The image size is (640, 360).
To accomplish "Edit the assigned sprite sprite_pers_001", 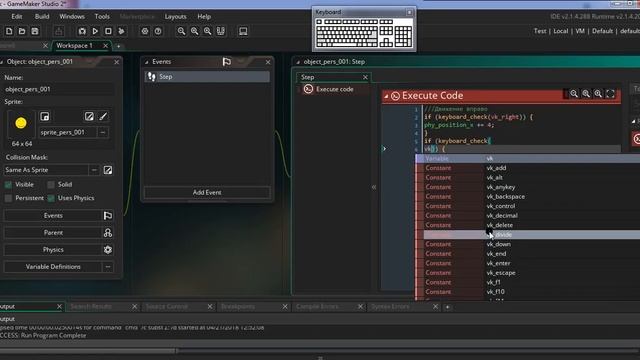I will click(x=89, y=117).
